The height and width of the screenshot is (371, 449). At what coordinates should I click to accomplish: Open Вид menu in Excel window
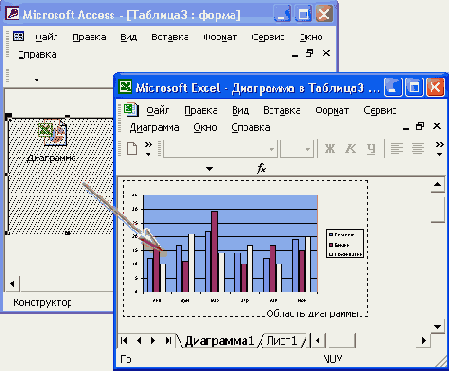[x=240, y=110]
